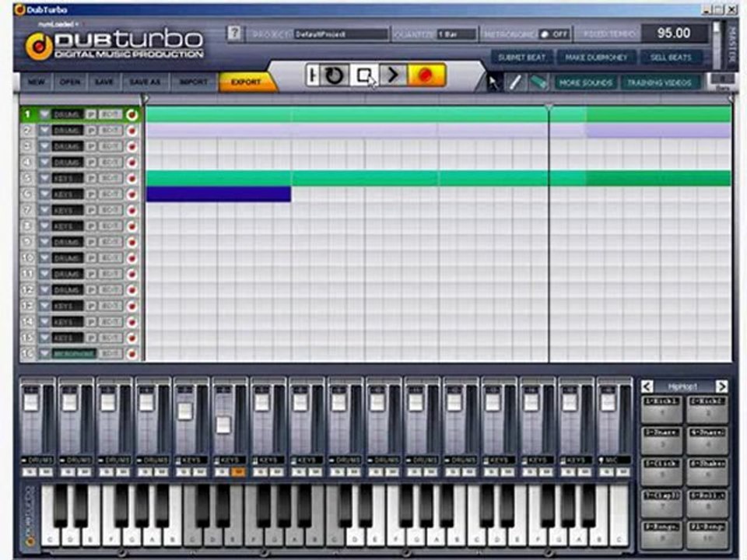Click the stop transport button
The height and width of the screenshot is (560, 747).
click(364, 75)
